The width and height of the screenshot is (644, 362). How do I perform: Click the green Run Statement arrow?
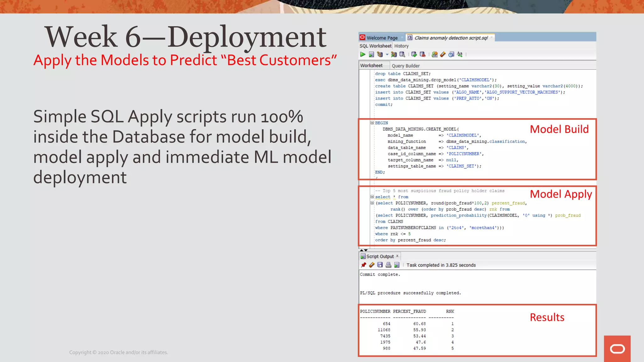tap(363, 54)
